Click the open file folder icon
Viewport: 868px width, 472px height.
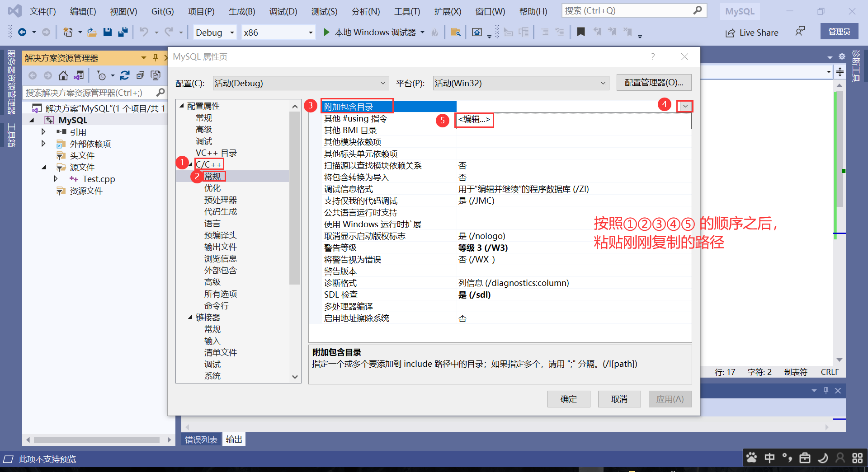92,32
